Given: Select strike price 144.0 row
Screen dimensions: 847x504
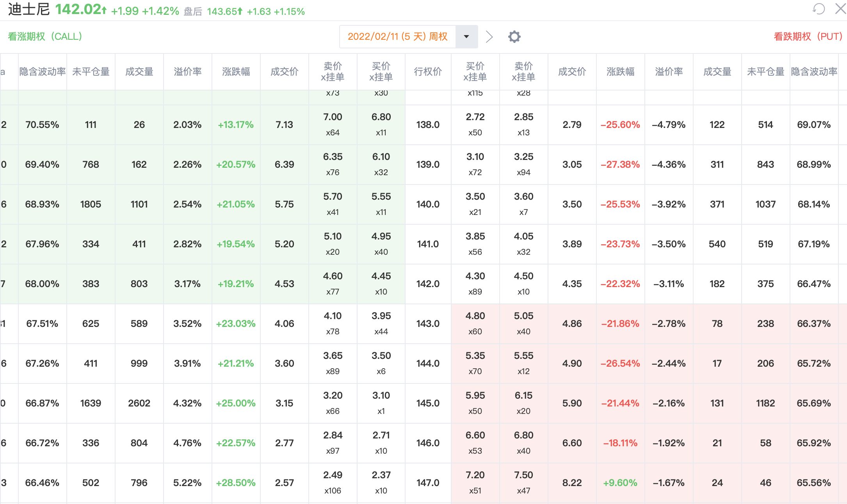Looking at the screenshot, I should pos(428,364).
